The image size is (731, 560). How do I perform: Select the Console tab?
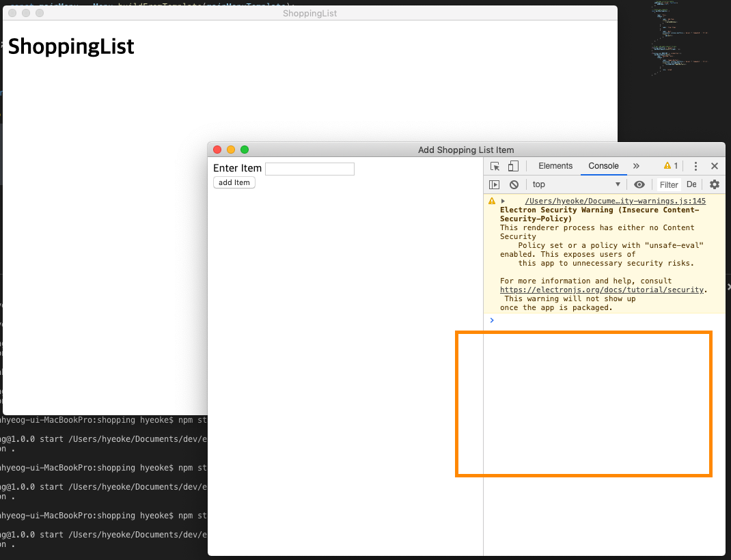coord(603,166)
